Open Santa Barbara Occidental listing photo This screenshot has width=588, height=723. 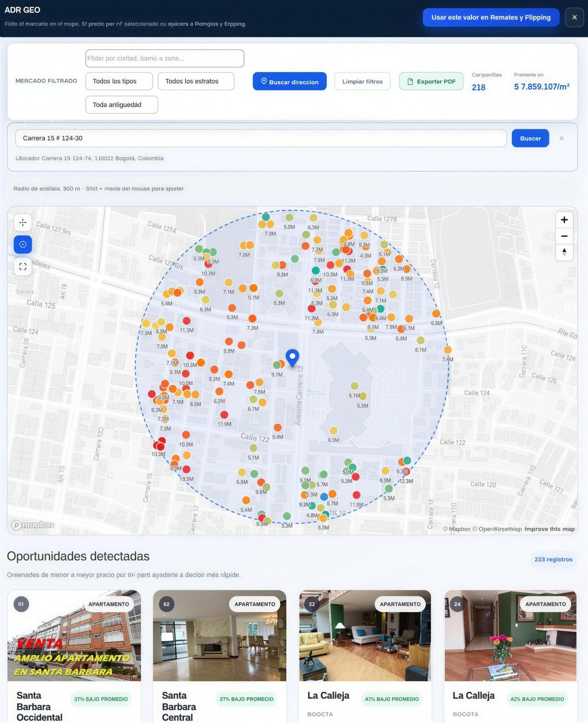pos(74,636)
